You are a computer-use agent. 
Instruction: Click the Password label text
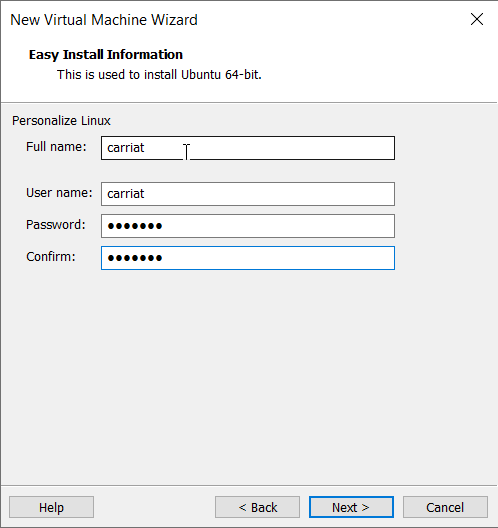(x=56, y=225)
